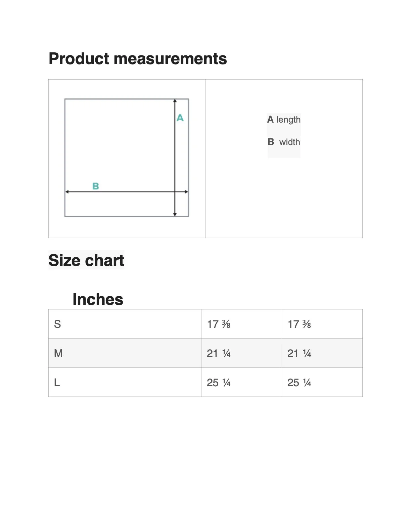Select the 'B width' legend text
This screenshot has height=532, width=411.
(x=284, y=142)
